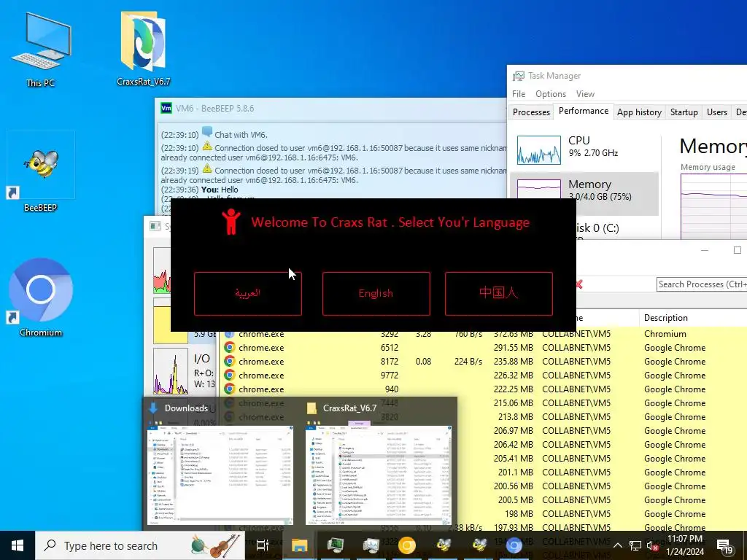Choose Chinese language in Craxs Rat dialog
Viewport: 747px width, 560px height.
(x=498, y=293)
